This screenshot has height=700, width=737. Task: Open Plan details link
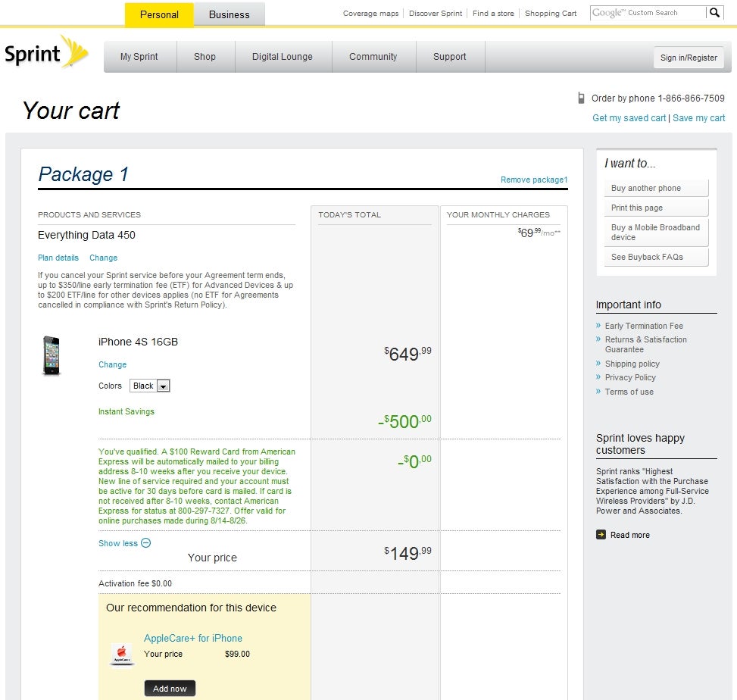tap(58, 258)
